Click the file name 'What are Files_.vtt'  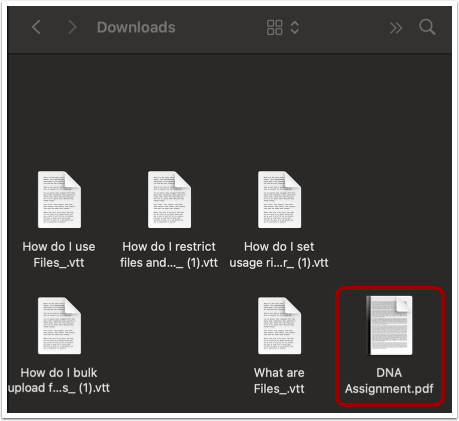pyautogui.click(x=279, y=380)
